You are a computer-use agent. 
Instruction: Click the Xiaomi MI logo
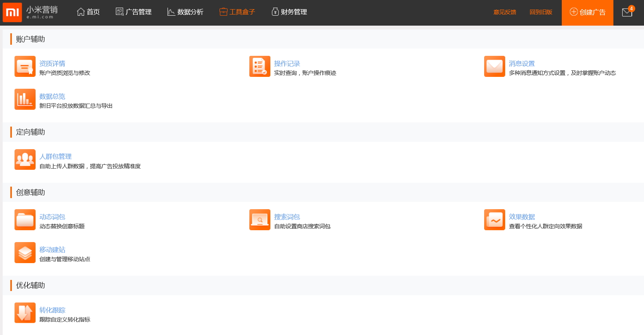tap(12, 13)
